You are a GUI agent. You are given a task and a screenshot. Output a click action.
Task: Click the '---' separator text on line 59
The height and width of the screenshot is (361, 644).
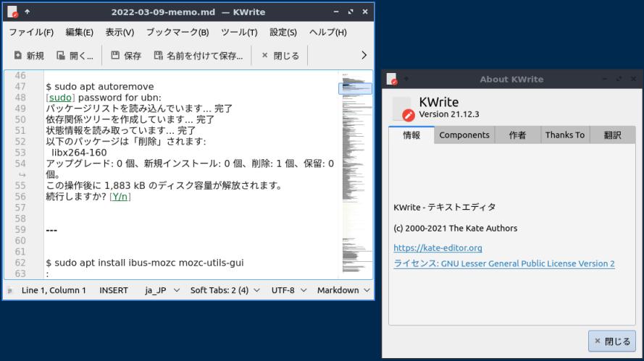point(51,230)
